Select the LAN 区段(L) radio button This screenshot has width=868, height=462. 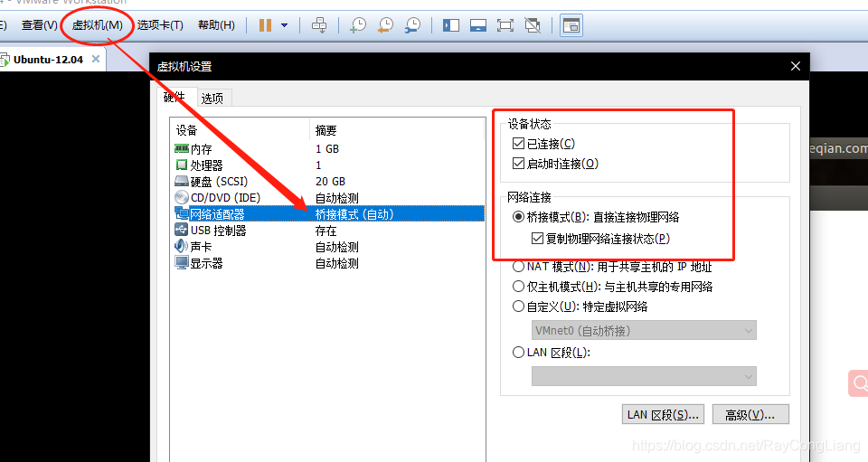point(518,353)
